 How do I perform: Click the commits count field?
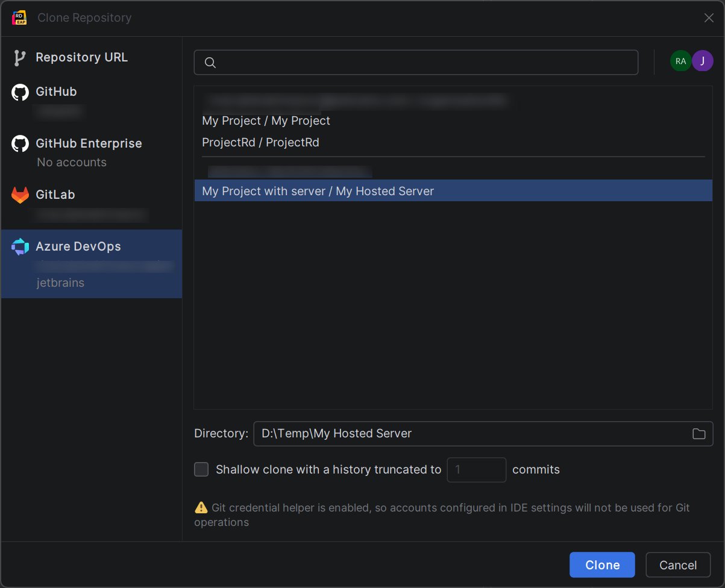477,470
